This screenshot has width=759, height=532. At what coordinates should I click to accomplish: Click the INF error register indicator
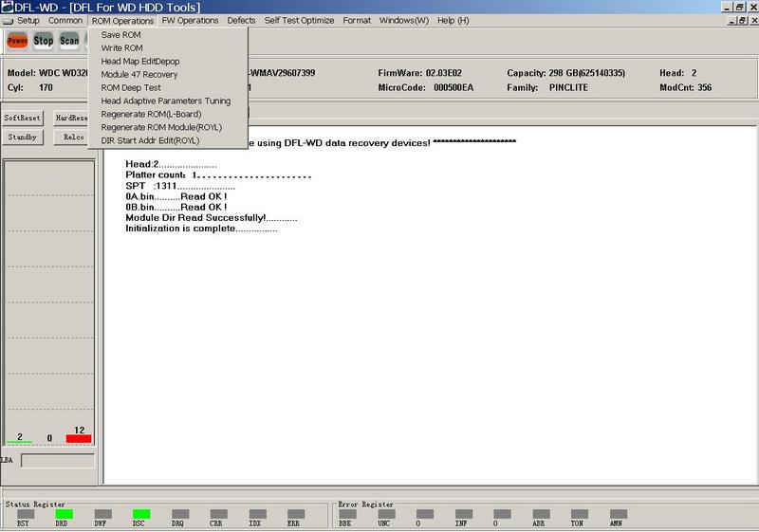coord(464,514)
